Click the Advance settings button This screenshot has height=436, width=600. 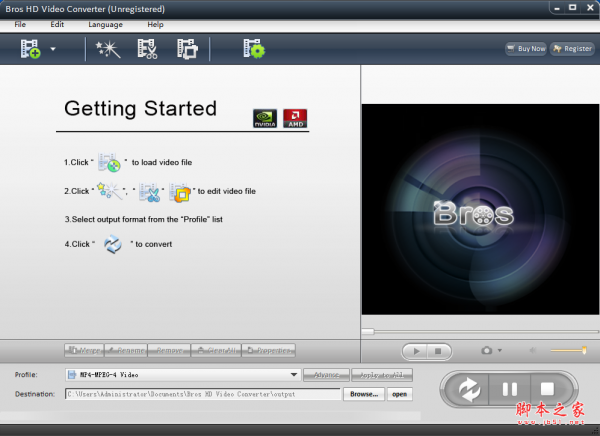coord(326,375)
